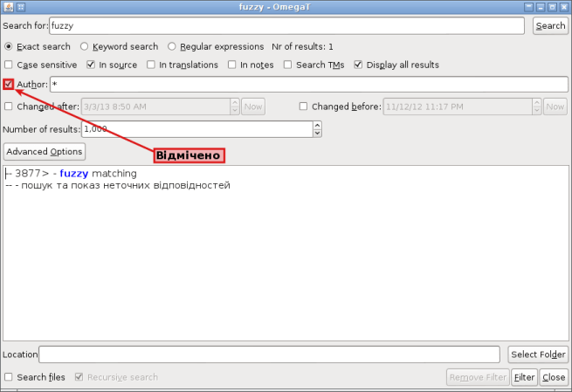Select Regular expressions search mode

point(172,46)
